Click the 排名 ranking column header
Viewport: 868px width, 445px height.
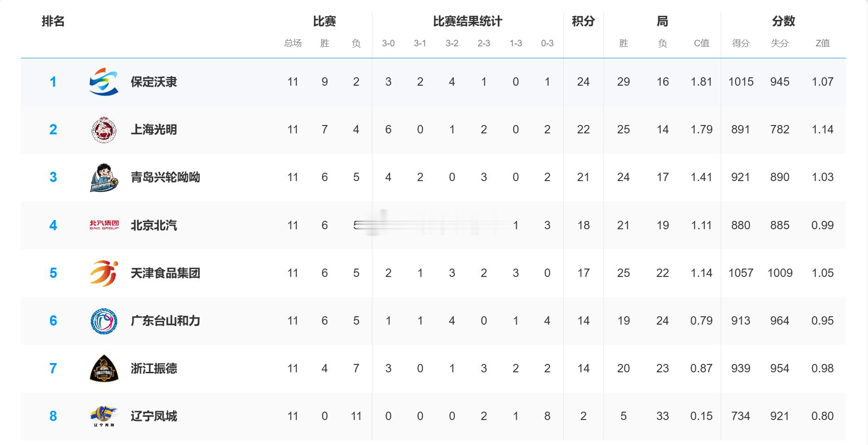pos(53,21)
